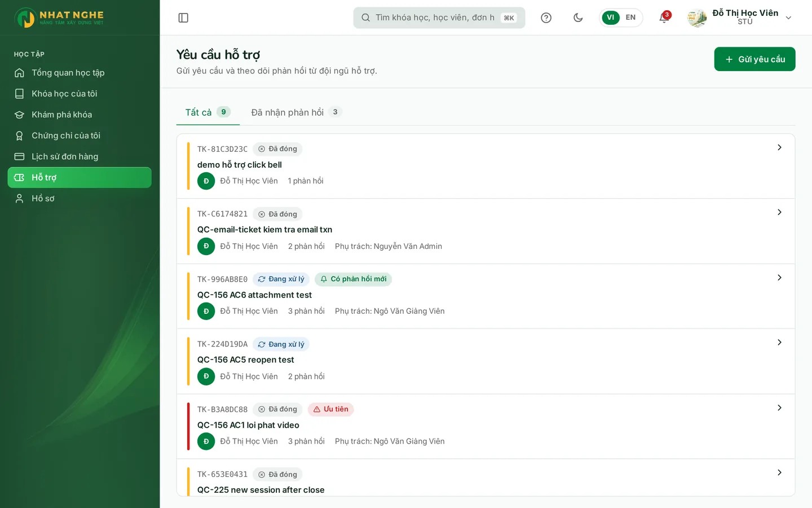This screenshot has height=508, width=812.
Task: Click the credit card order history icon
Action: 19,156
